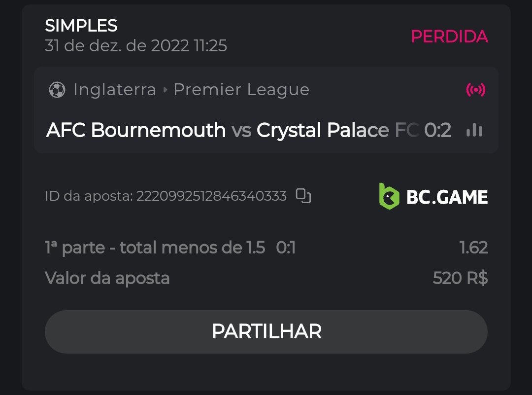
Task: Open match statistics bar chart icon
Action: [474, 130]
